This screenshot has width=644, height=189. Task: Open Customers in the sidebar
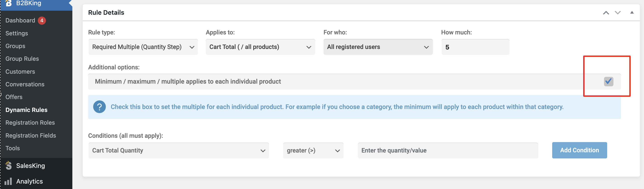[20, 72]
